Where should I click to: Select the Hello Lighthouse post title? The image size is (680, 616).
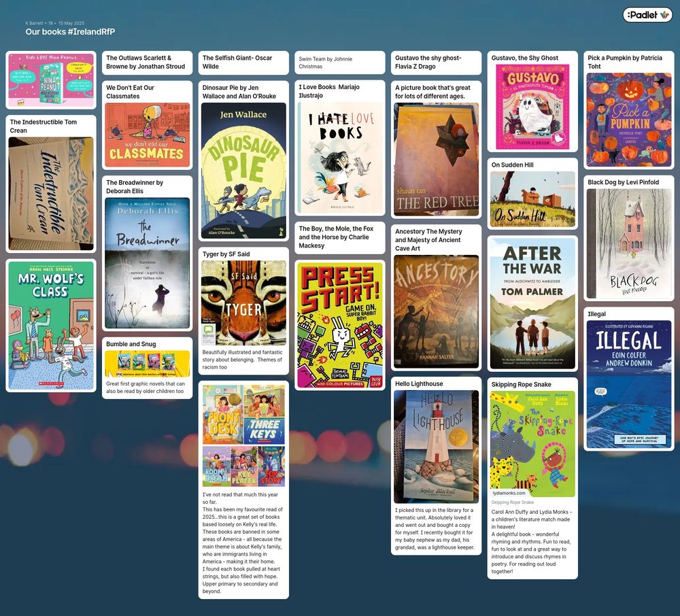[x=419, y=383]
